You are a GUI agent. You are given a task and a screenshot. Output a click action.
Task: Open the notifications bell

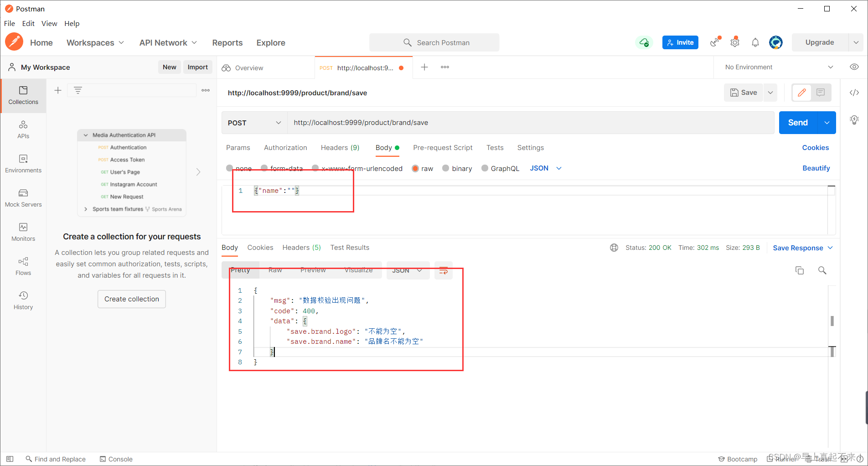[755, 42]
